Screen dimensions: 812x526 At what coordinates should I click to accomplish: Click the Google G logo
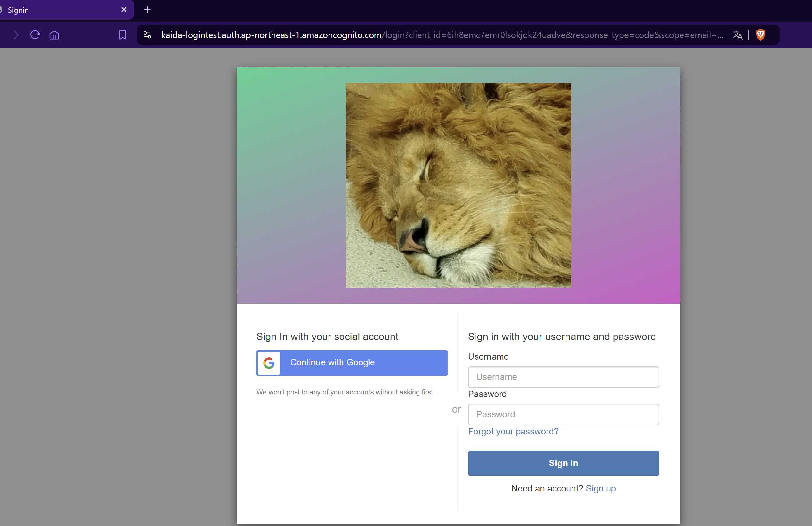tap(269, 363)
